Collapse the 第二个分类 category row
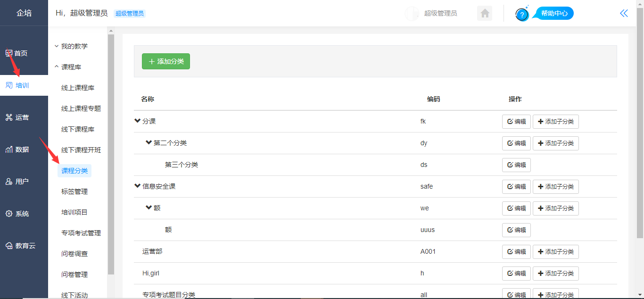This screenshot has width=644, height=299. click(149, 143)
